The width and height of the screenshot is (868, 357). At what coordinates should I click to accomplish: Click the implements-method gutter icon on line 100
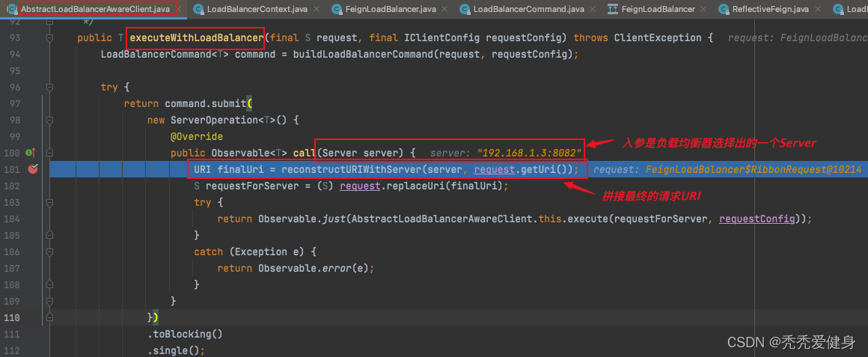pos(30,152)
